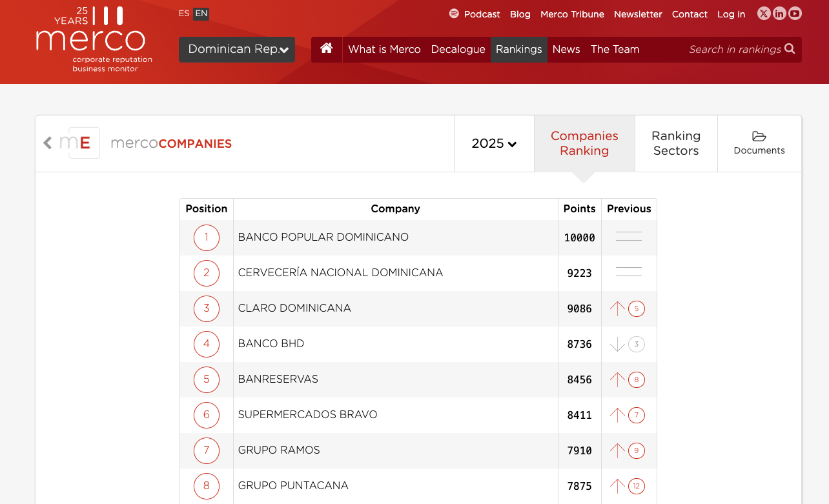Open the Rankings menu item
This screenshot has width=829, height=504.
pyautogui.click(x=518, y=50)
